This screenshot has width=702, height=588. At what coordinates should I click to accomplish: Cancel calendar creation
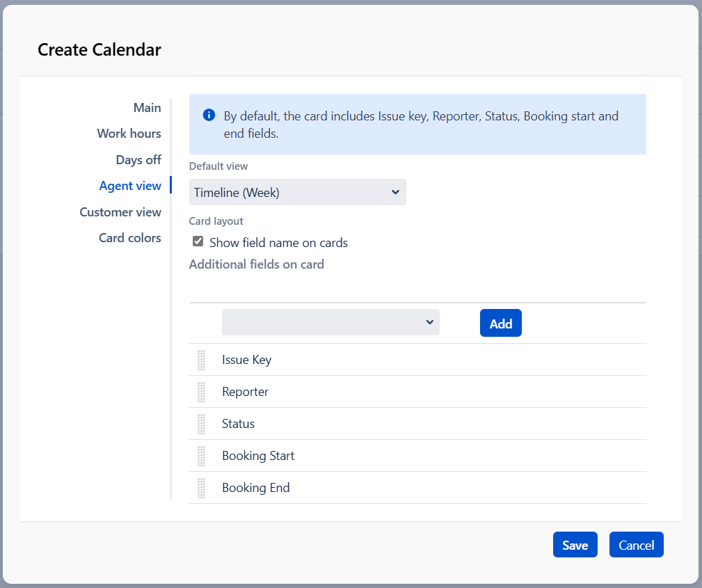tap(636, 545)
